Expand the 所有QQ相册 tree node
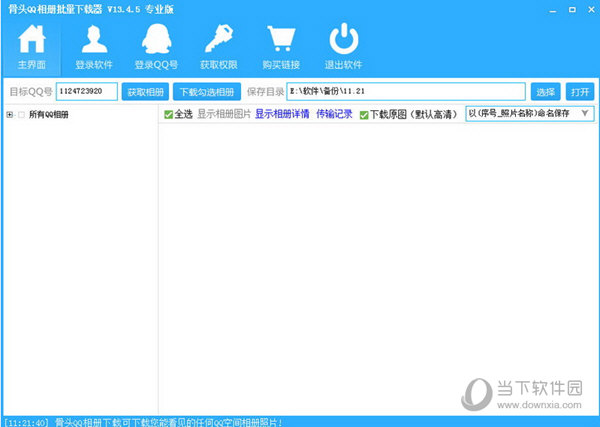This screenshot has width=600, height=427. [x=10, y=115]
